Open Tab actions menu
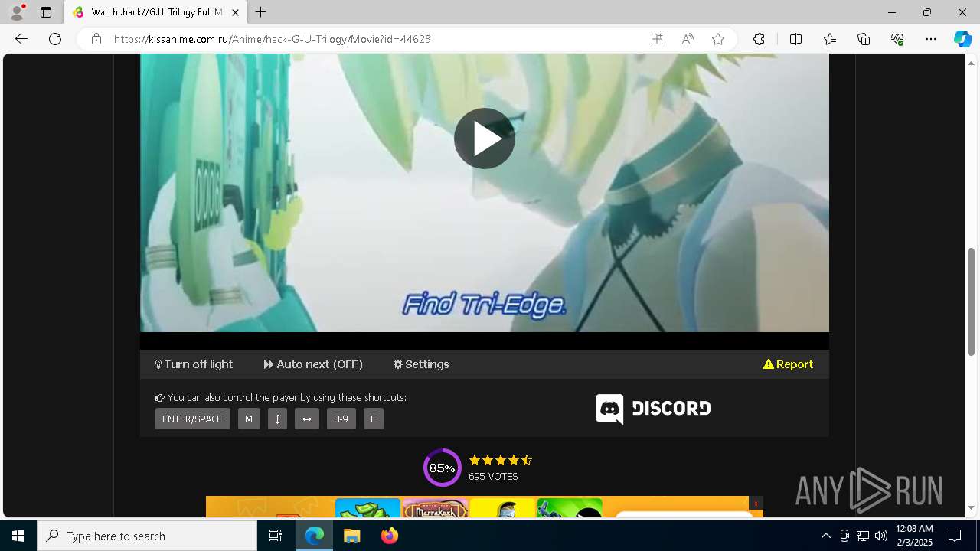This screenshot has height=551, width=980. click(x=46, y=12)
